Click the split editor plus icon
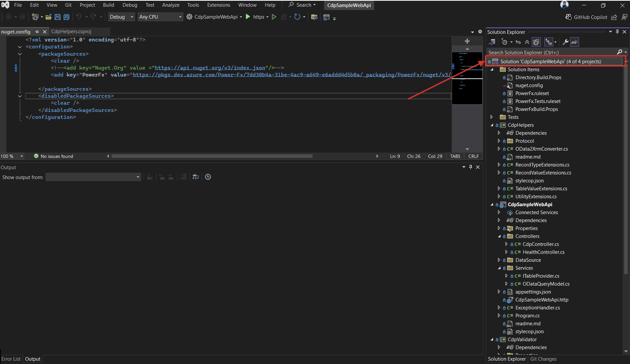 click(467, 41)
